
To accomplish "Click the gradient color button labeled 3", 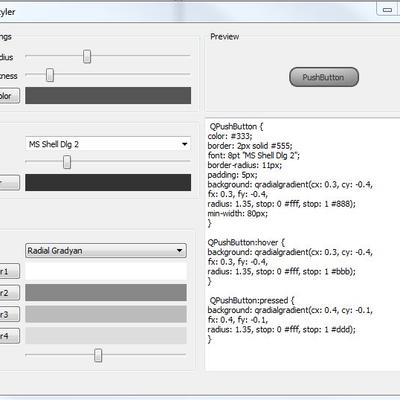I will 9,314.
